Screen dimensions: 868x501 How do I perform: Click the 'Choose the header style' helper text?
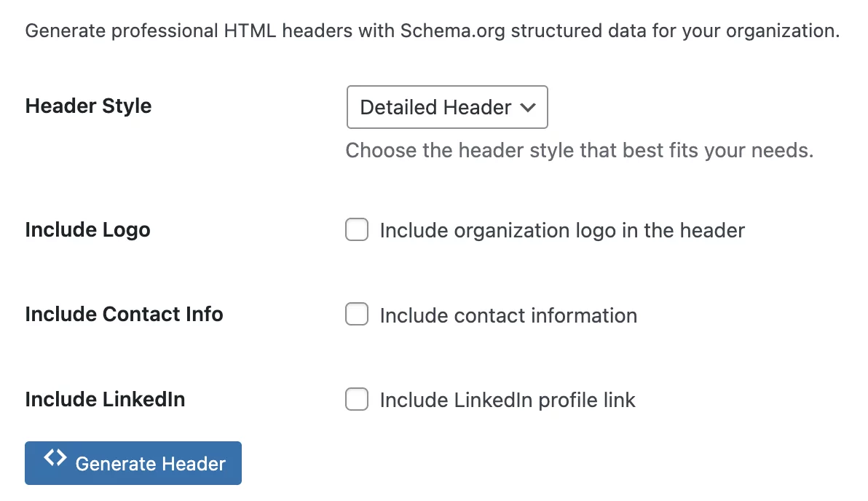(579, 151)
